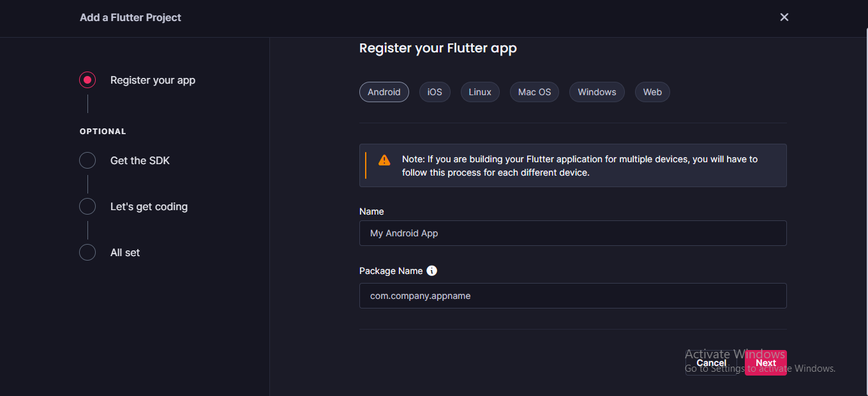Click the Package Name info icon
Image resolution: width=868 pixels, height=396 pixels.
tap(432, 271)
